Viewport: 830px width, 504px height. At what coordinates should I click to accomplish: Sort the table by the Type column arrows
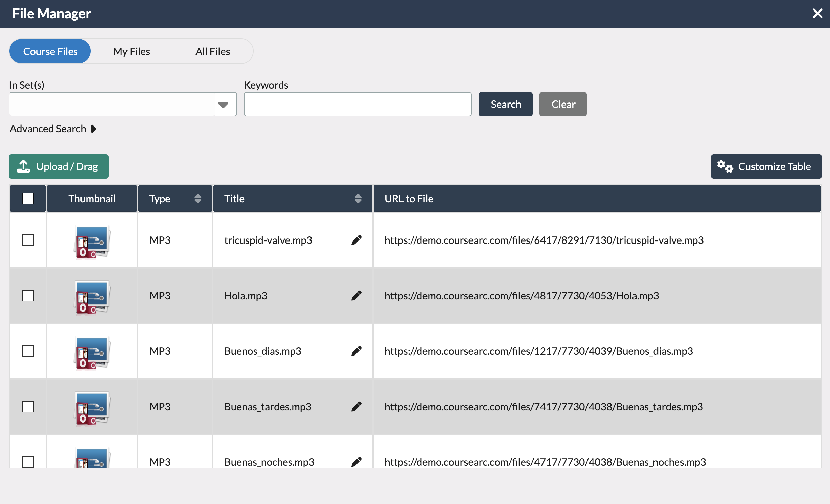198,199
